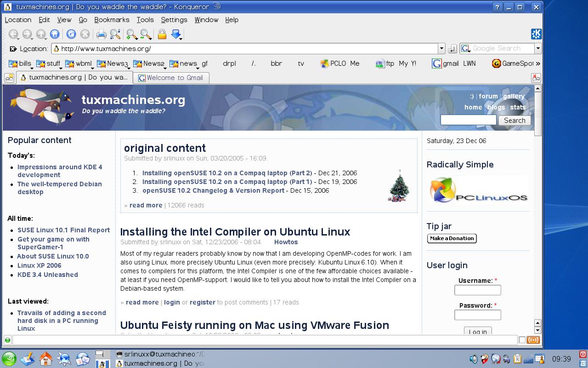Viewport: 588px width, 368px height.
Task: Click the KDE gear throbber icon
Action: tap(536, 34)
